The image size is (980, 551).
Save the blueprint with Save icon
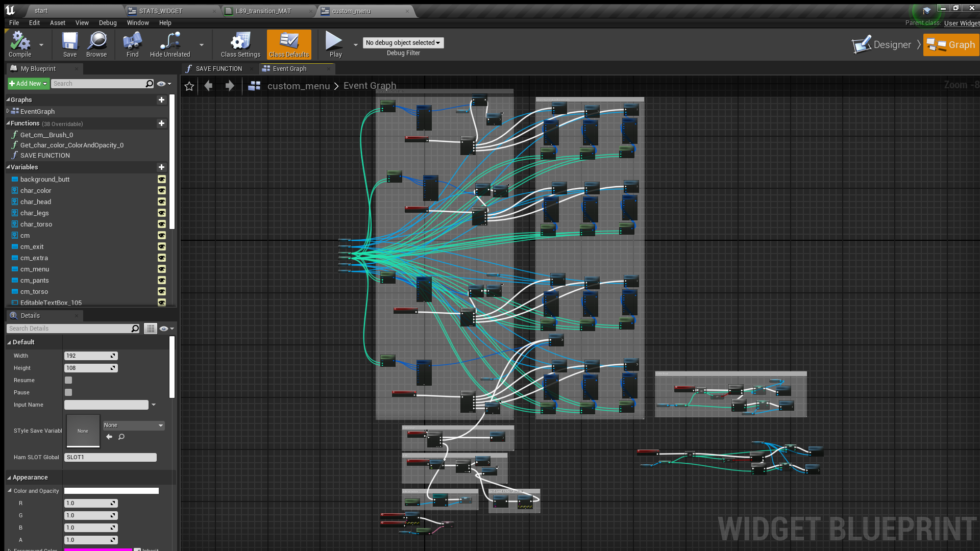70,42
